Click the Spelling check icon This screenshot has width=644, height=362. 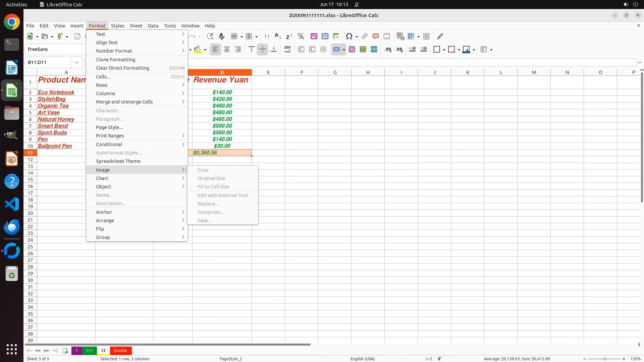point(221,36)
